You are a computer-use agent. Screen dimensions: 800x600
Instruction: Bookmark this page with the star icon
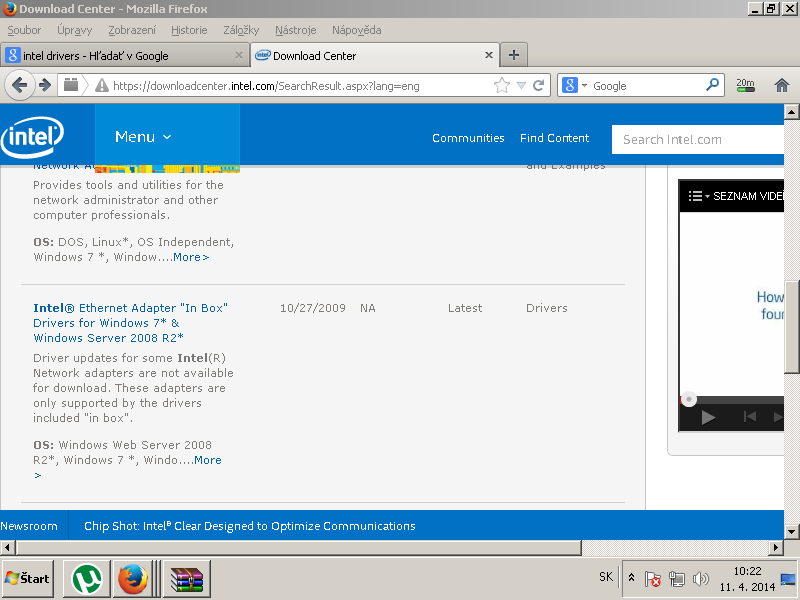tap(502, 85)
